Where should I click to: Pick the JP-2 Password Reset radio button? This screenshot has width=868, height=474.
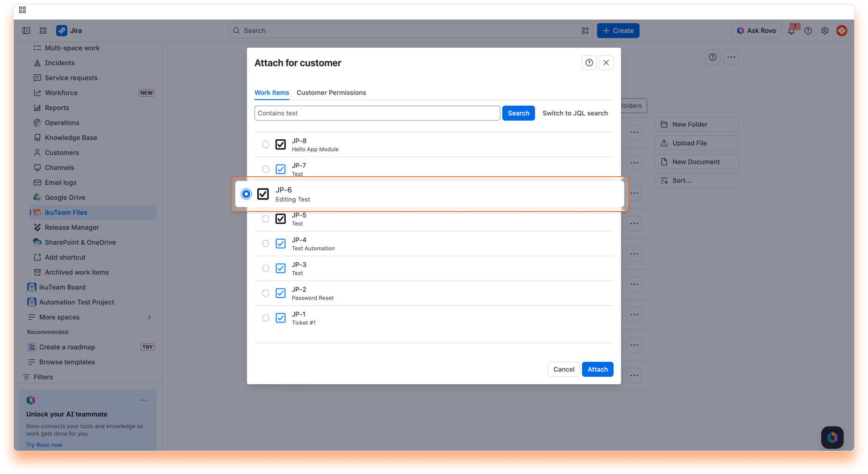tap(266, 293)
